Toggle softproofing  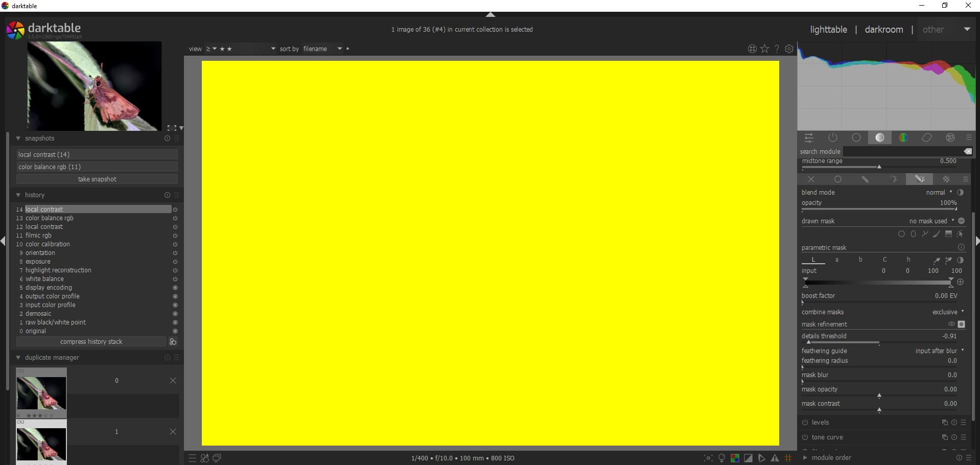(761, 458)
